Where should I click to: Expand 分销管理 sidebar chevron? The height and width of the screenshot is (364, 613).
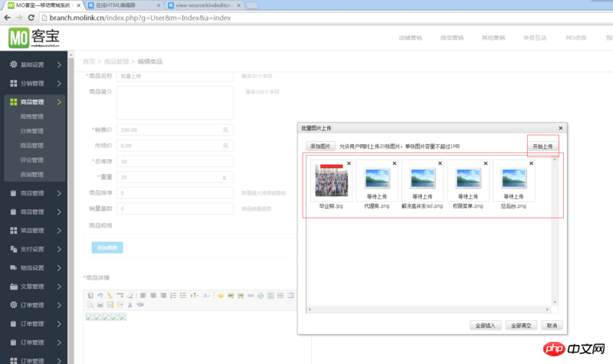pos(59,84)
